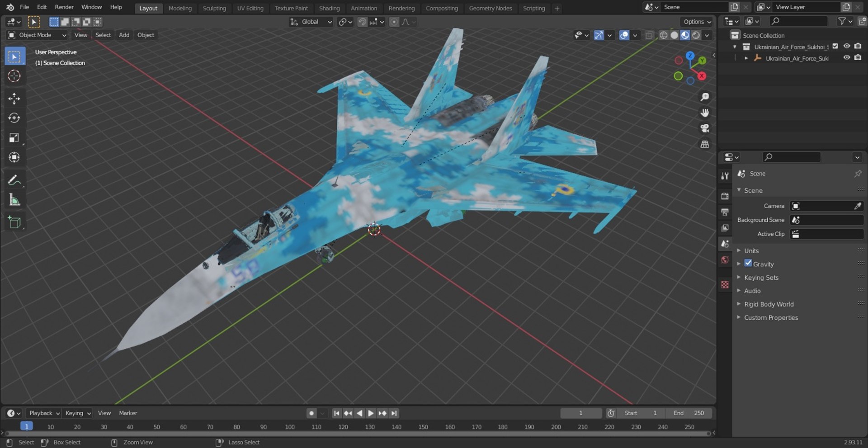This screenshot has height=448, width=868.
Task: Toggle collection exclude checkbox in outliner
Action: click(835, 46)
